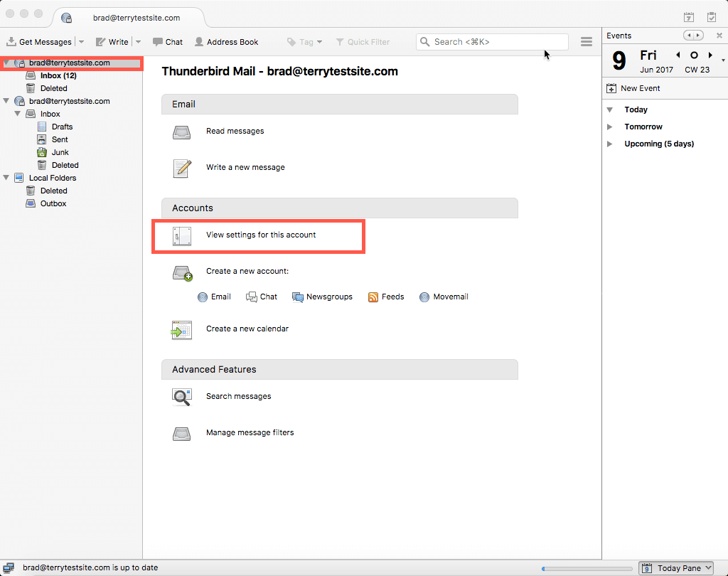Screen dimensions: 728x576
Task: Create a new Feeds account
Action: pos(386,297)
